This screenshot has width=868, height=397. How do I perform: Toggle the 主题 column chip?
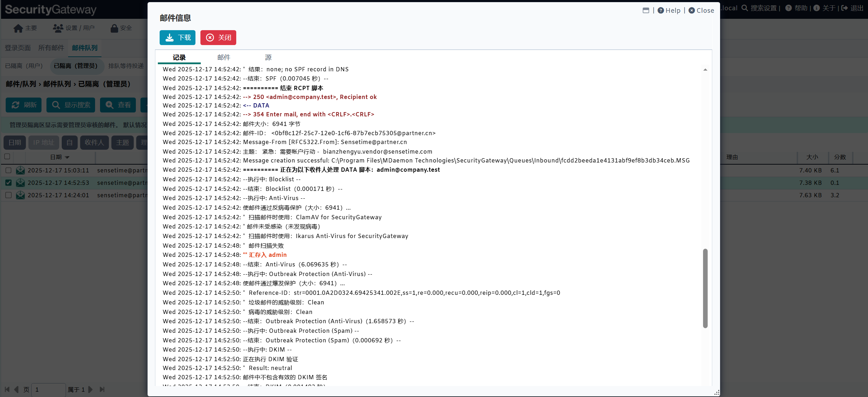click(x=123, y=143)
